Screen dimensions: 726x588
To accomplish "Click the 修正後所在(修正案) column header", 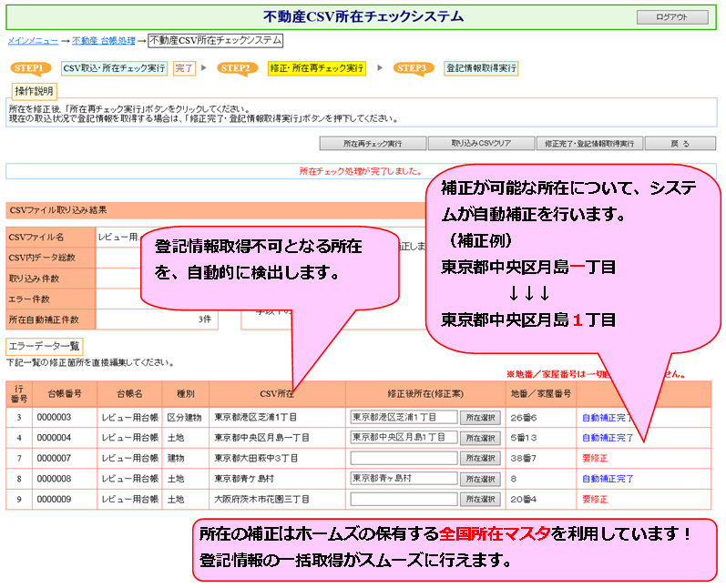I will pos(425,394).
